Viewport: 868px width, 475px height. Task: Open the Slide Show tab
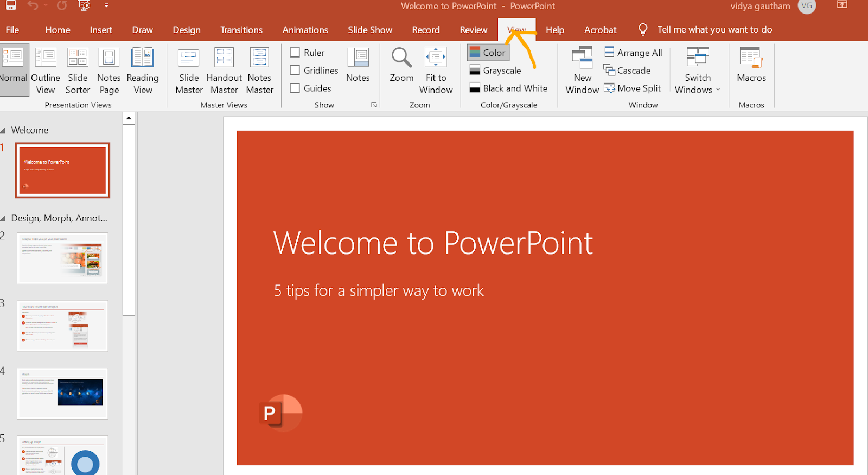click(x=370, y=30)
